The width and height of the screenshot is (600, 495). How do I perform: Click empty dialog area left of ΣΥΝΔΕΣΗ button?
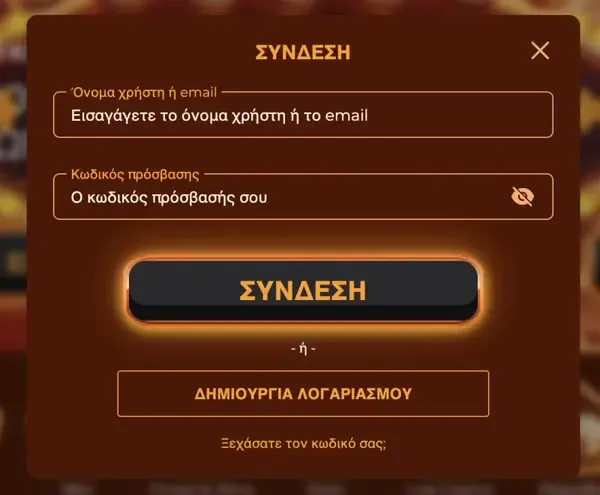pyautogui.click(x=77, y=291)
